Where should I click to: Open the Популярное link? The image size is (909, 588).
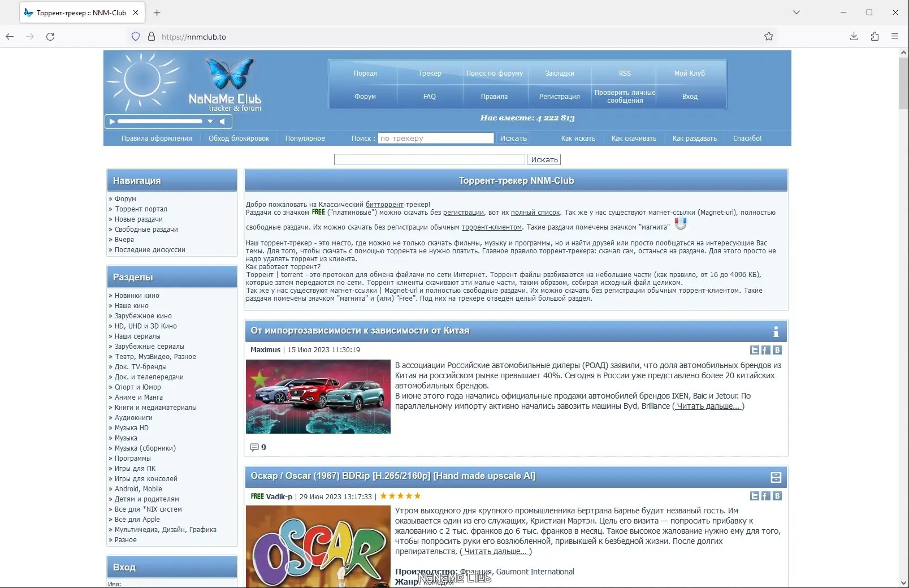coord(305,139)
